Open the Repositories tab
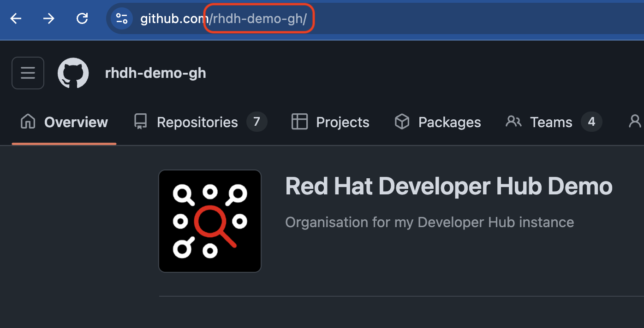The width and height of the screenshot is (644, 328). 200,122
